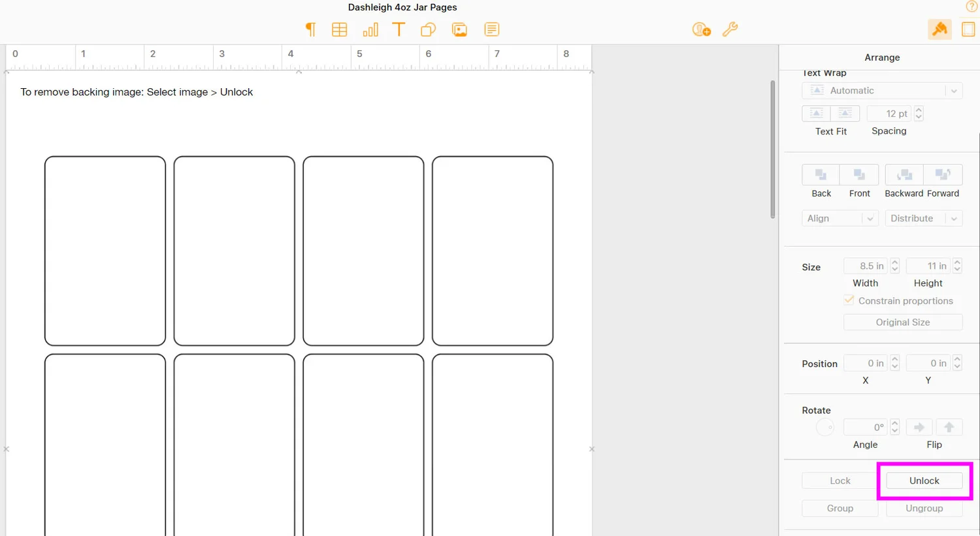Click the Angle field 0°
The width and height of the screenshot is (980, 536).
click(x=866, y=428)
